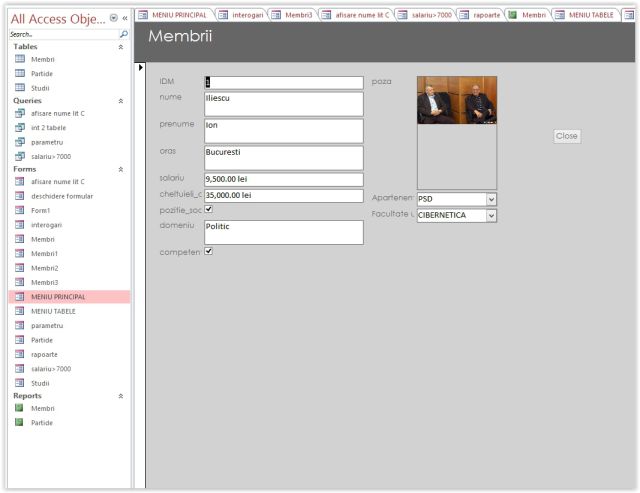This screenshot has width=640, height=493.
Task: Click the Membri1 form icon
Action: pyautogui.click(x=20, y=253)
